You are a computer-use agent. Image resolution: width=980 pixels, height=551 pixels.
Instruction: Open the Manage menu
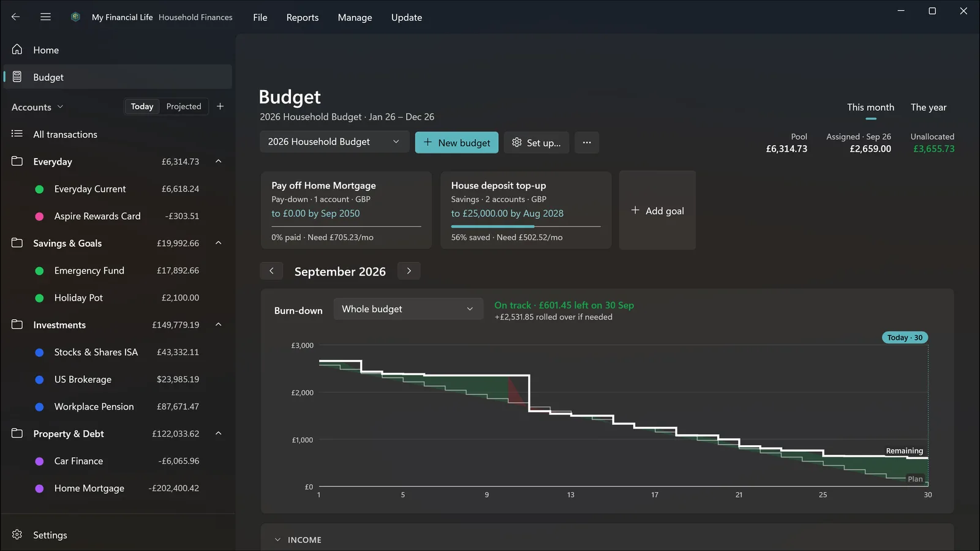[x=355, y=17]
